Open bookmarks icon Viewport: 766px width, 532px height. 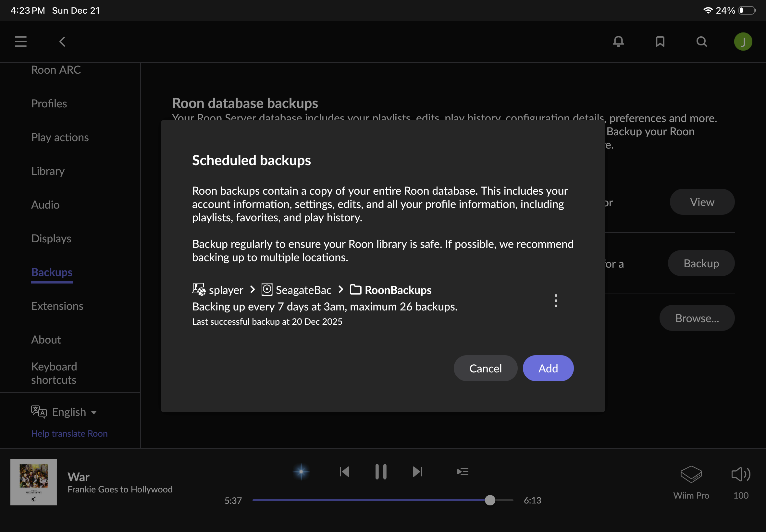point(660,42)
